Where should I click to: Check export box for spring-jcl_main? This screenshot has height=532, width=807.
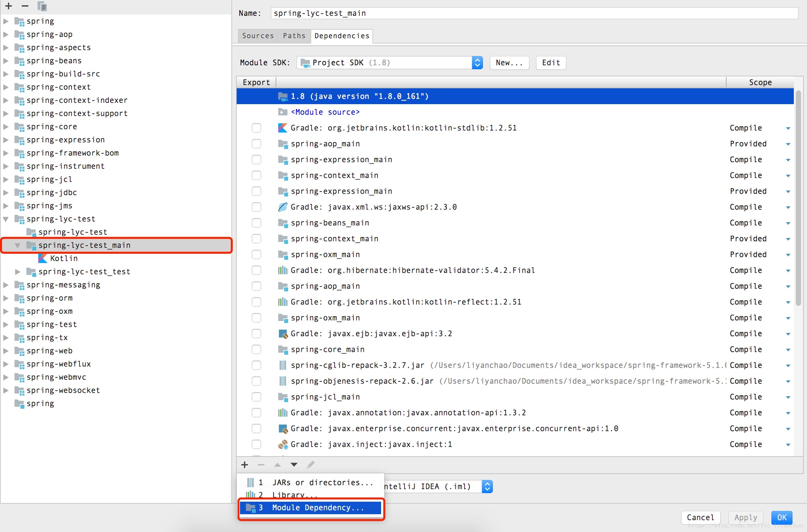(256, 397)
